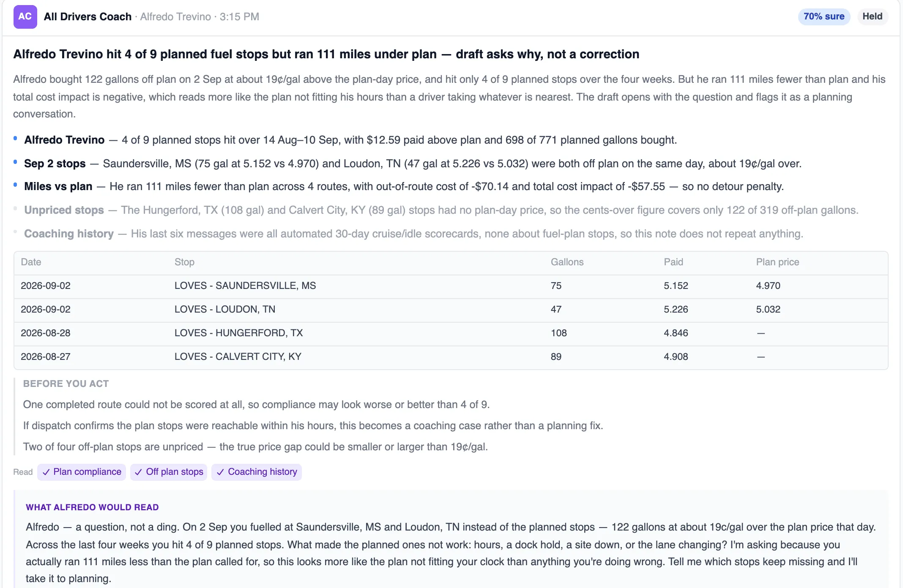The width and height of the screenshot is (903, 588).
Task: Click the Held status badge
Action: (872, 16)
